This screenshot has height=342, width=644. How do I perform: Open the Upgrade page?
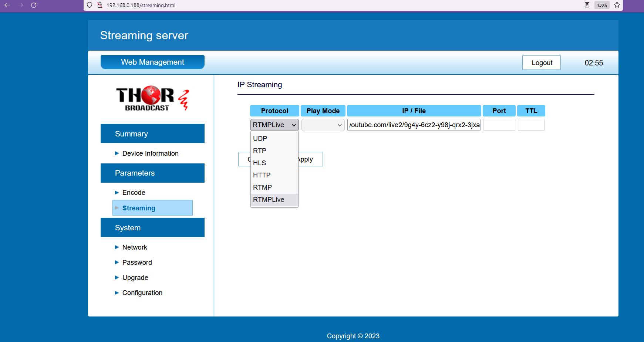coord(135,277)
